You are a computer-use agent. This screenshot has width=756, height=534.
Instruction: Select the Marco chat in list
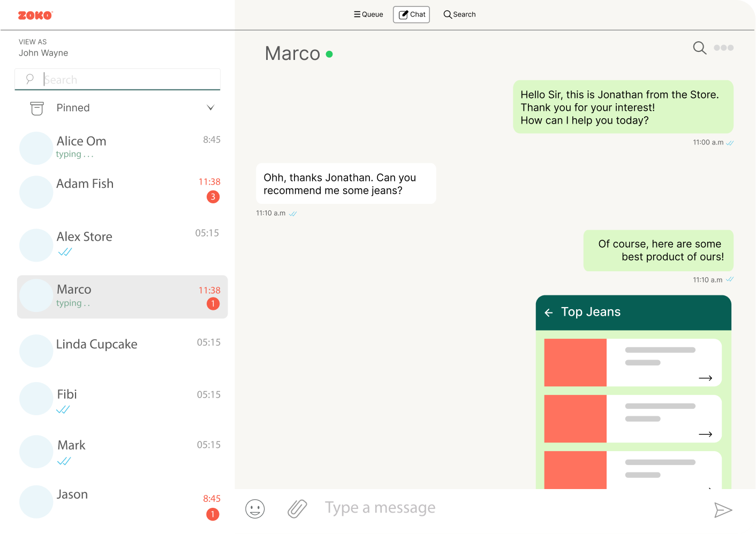point(122,297)
